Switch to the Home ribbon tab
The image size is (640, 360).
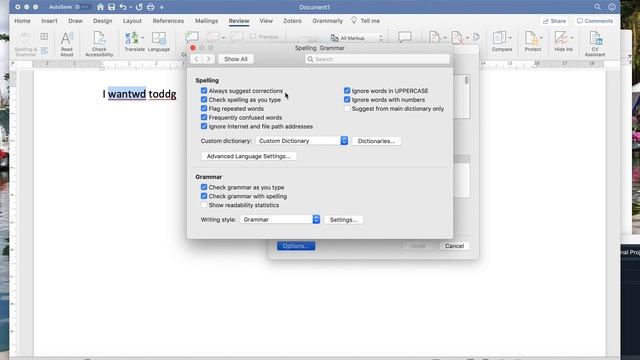pyautogui.click(x=22, y=21)
